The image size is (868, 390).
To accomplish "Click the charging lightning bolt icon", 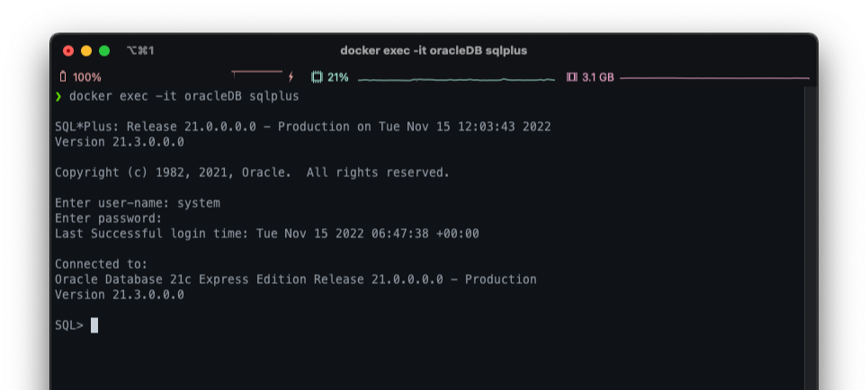I will click(291, 77).
